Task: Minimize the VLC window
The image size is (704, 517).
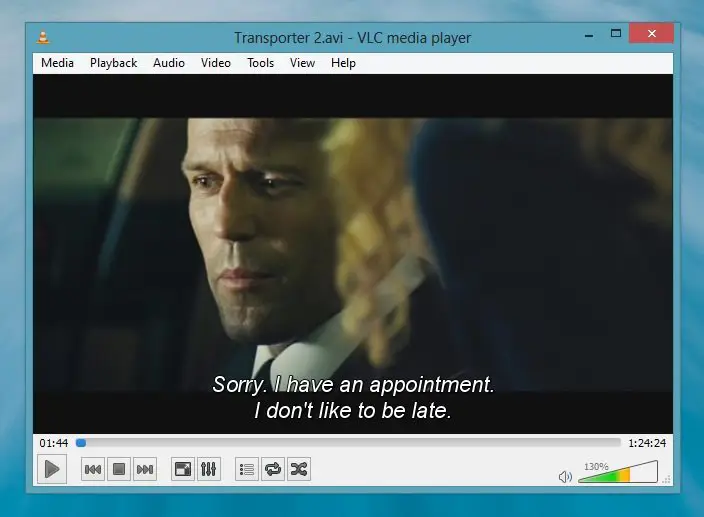Action: click(589, 35)
